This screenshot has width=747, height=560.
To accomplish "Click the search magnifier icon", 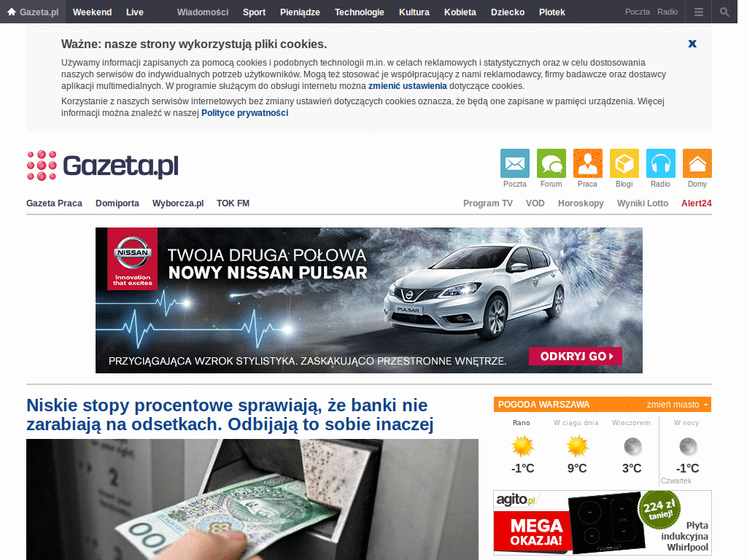I will tap(724, 12).
